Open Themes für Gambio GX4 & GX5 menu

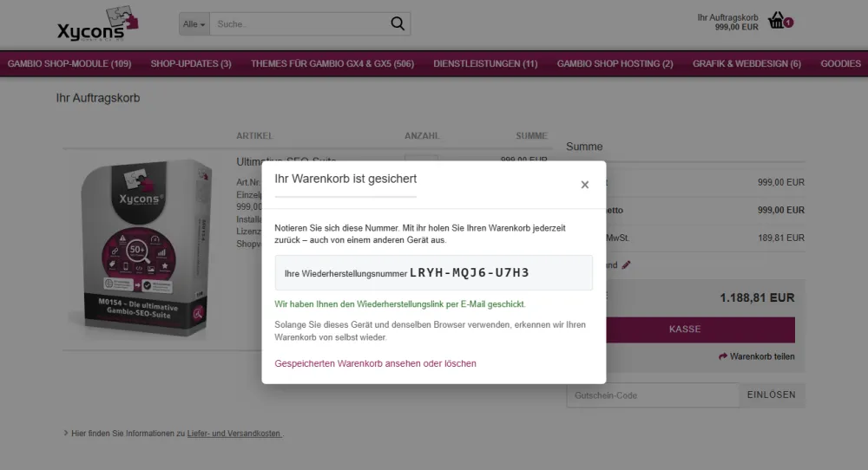pyautogui.click(x=332, y=63)
